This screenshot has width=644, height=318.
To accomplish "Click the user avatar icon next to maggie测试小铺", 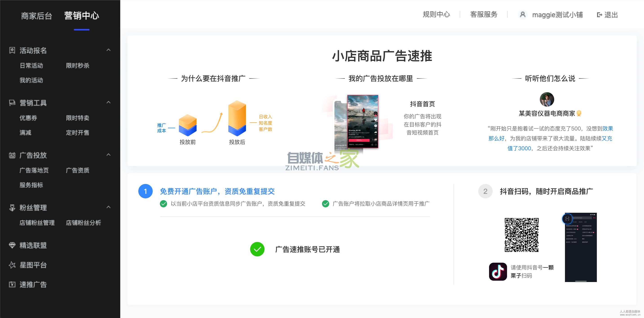I will pyautogui.click(x=523, y=15).
